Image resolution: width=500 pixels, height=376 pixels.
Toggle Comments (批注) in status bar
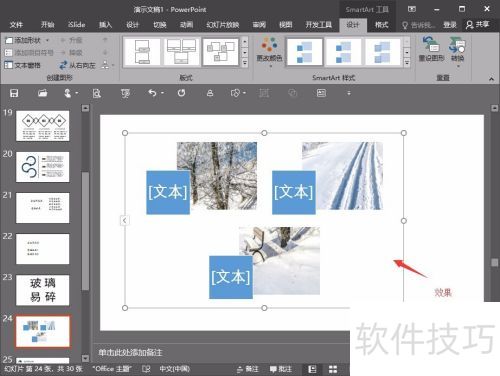tap(281, 369)
